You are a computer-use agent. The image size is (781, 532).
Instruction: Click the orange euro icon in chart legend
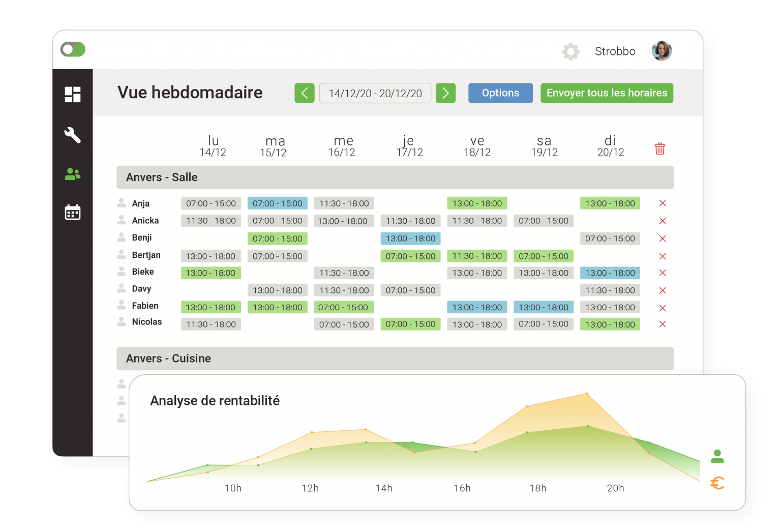pos(717,483)
